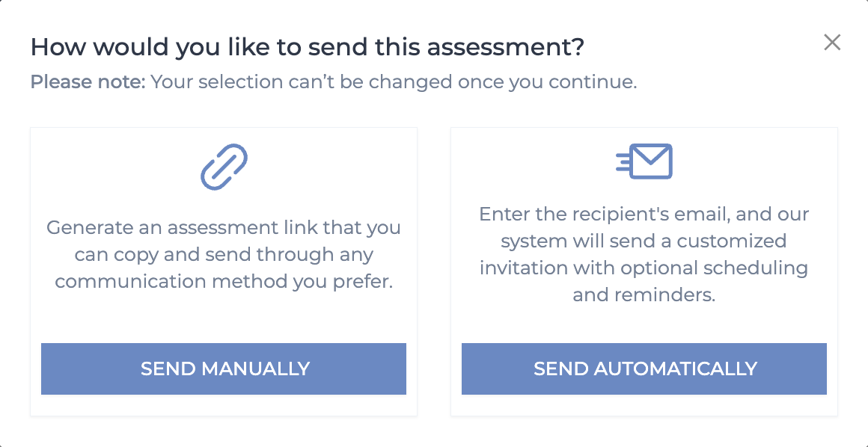
Task: Click the bold "Please note:" label
Action: [x=88, y=81]
